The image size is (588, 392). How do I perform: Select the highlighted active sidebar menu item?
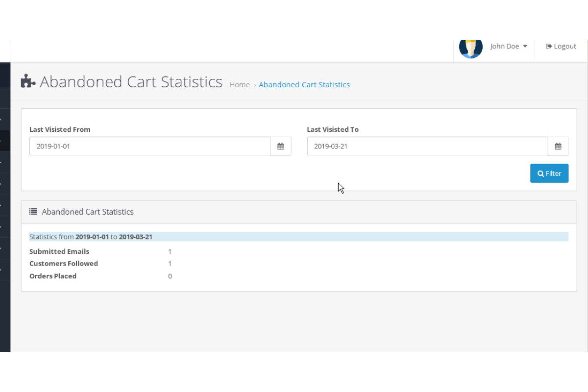click(x=5, y=141)
